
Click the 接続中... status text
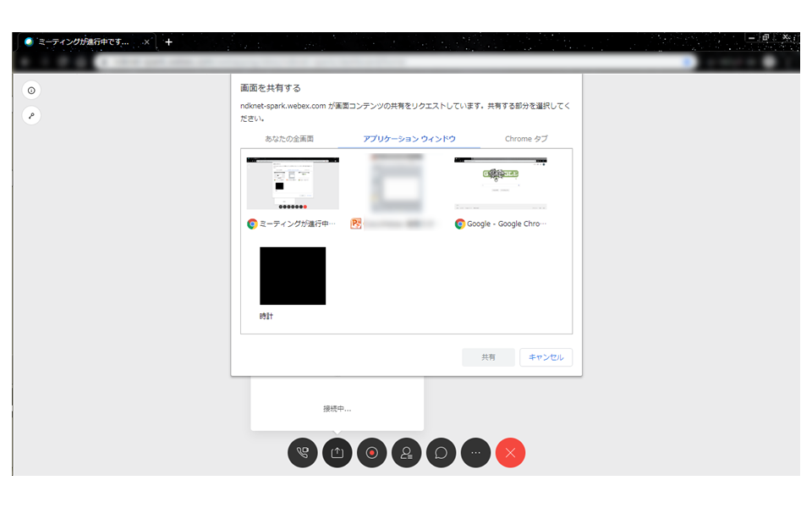pos(337,409)
